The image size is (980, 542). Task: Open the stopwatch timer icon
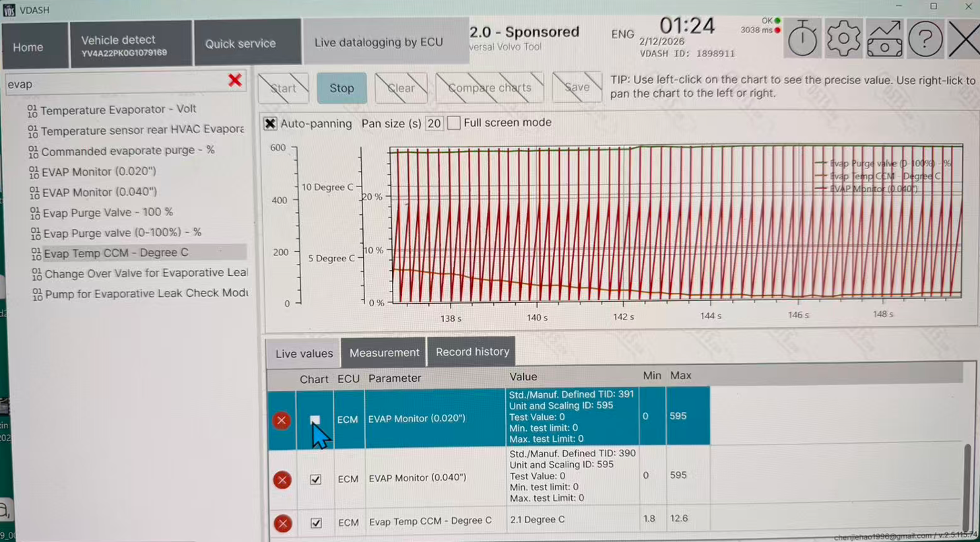tap(802, 40)
